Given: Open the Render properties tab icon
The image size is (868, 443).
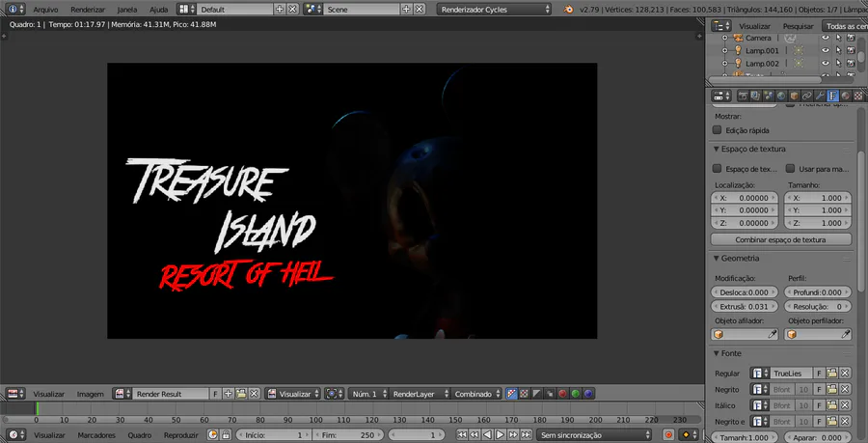Looking at the screenshot, I should tap(744, 96).
